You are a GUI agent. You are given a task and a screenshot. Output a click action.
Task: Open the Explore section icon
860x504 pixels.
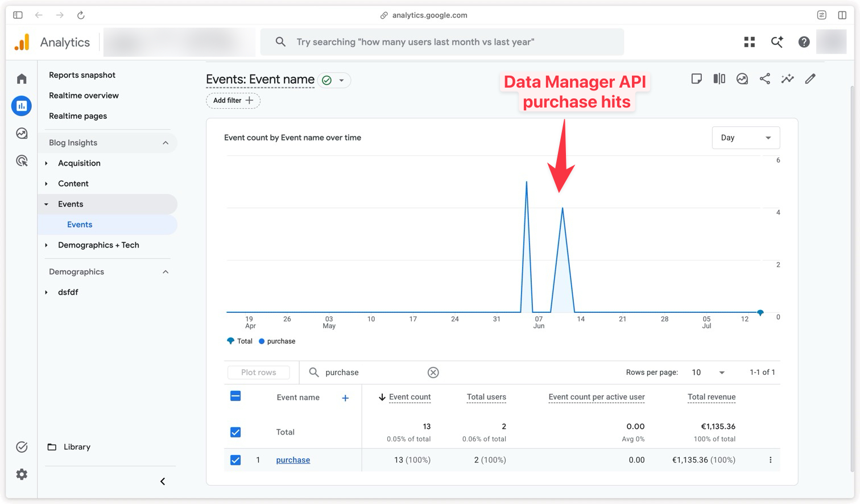coord(22,133)
